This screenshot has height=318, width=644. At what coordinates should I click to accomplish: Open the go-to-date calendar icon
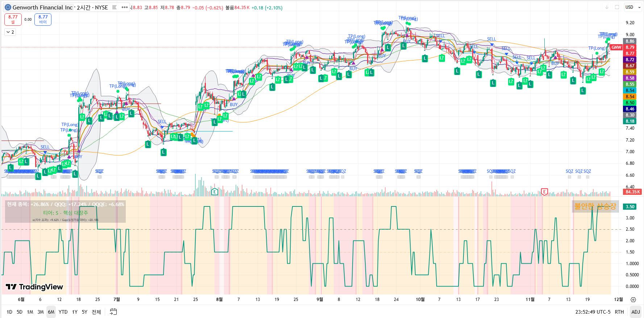point(113,312)
